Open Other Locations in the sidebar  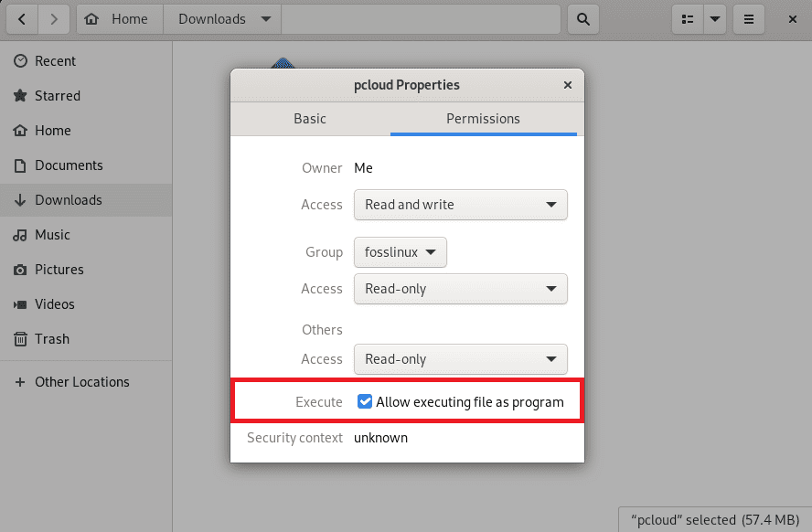(x=86, y=381)
